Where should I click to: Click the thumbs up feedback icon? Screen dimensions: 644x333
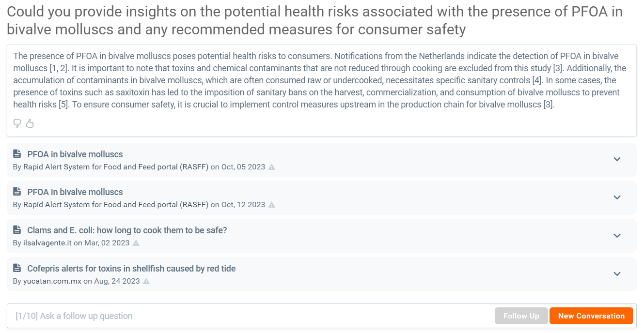click(x=30, y=123)
